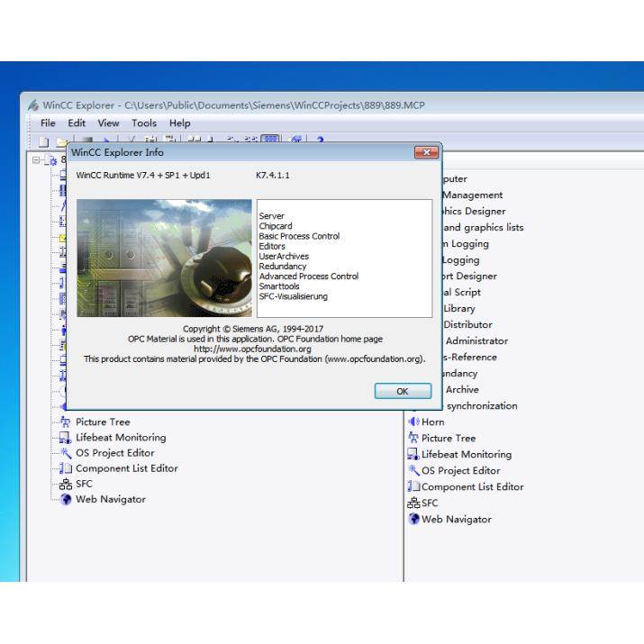Viewport: 644px width, 644px height.
Task: Select the Administrator entry in the right pane
Action: click(x=476, y=340)
